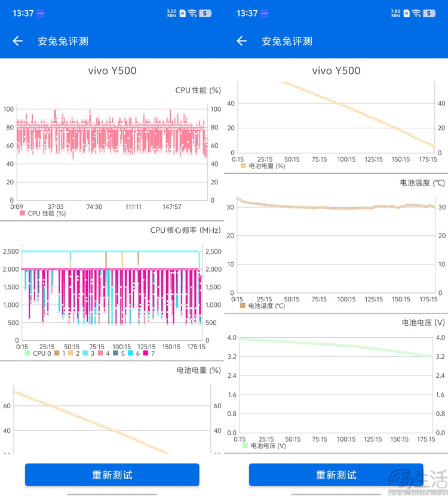Viewport: 448px width, 496px height.
Task: Tap the vivo notification icon in right status bar
Action: point(265,13)
